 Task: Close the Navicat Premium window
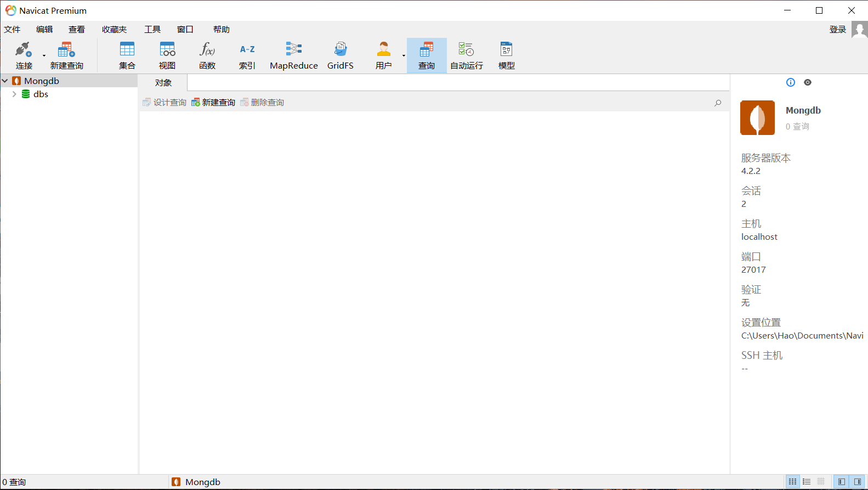tap(852, 10)
